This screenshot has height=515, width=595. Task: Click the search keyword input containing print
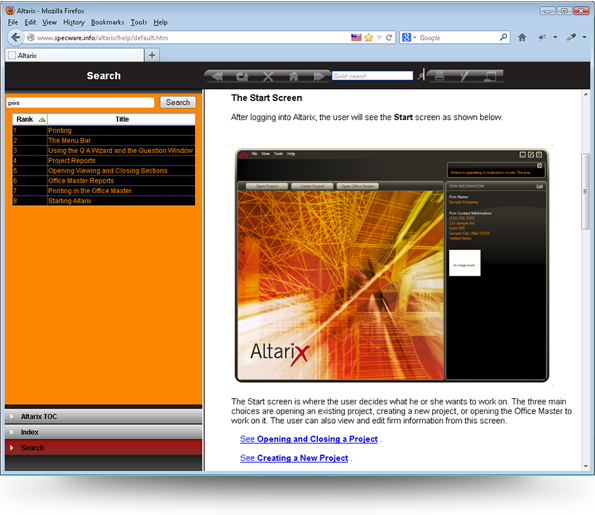[x=80, y=102]
